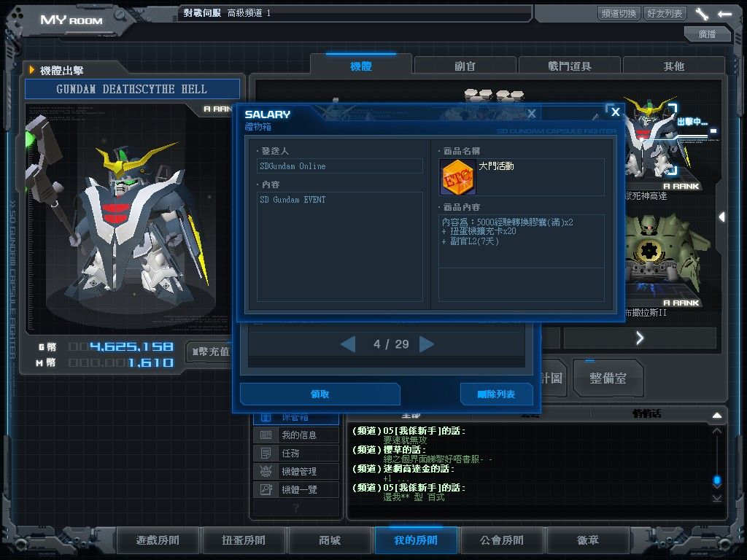Open 機體一覽 menu entry

click(x=296, y=489)
